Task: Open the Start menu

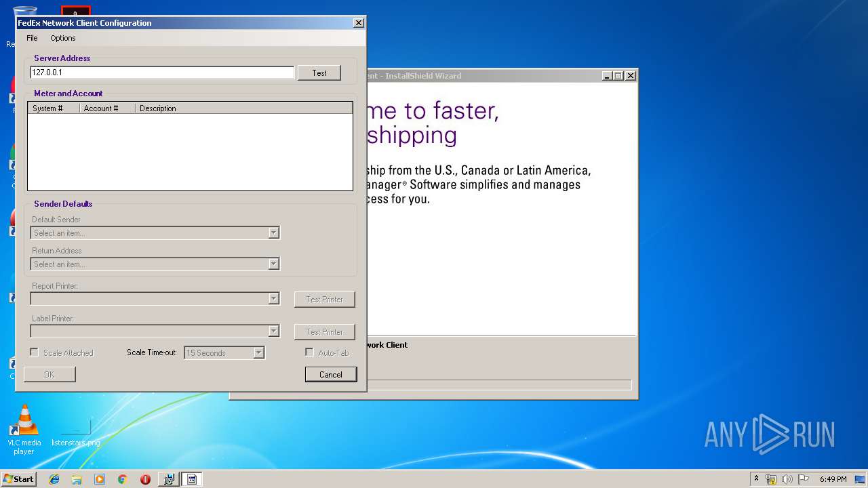Action: point(19,479)
